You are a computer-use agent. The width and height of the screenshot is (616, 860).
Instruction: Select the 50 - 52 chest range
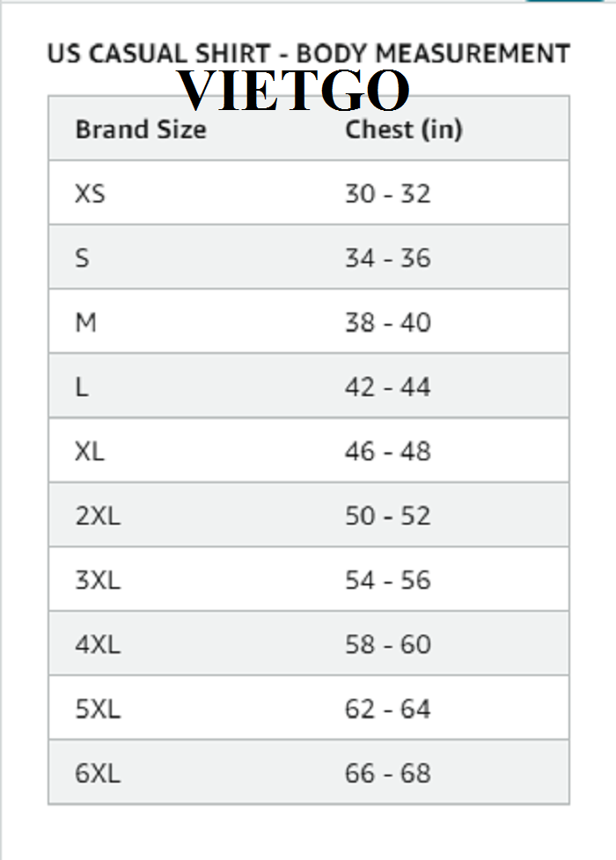pyautogui.click(x=387, y=516)
